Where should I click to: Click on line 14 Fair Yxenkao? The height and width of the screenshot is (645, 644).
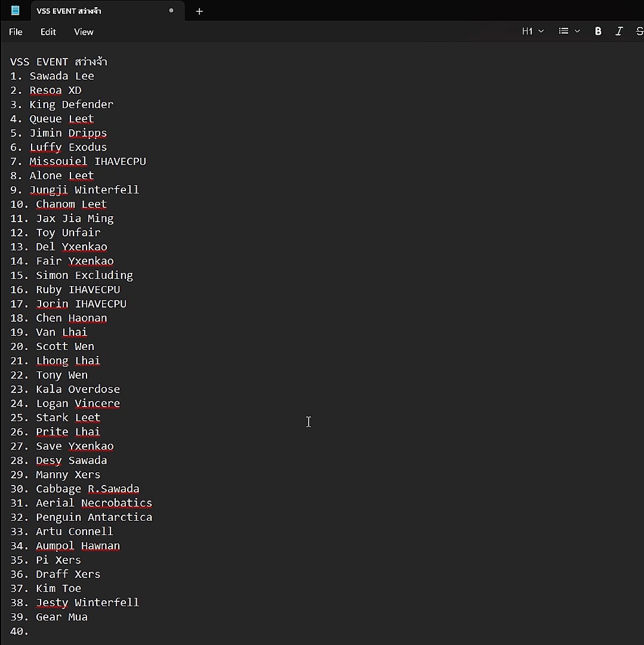(62, 261)
